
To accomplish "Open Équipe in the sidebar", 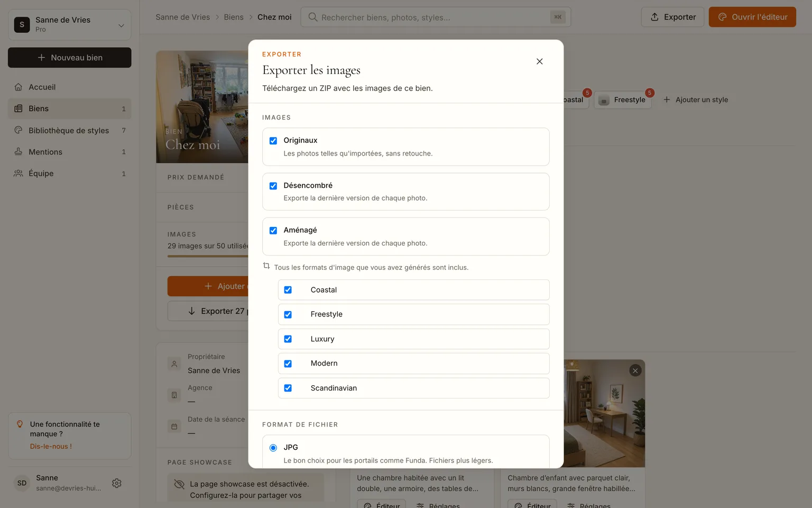I will pyautogui.click(x=70, y=174).
